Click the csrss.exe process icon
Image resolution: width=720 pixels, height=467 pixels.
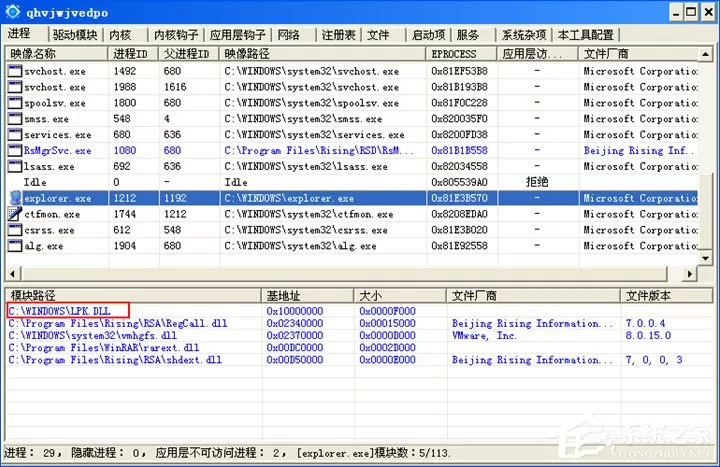pyautogui.click(x=15, y=230)
